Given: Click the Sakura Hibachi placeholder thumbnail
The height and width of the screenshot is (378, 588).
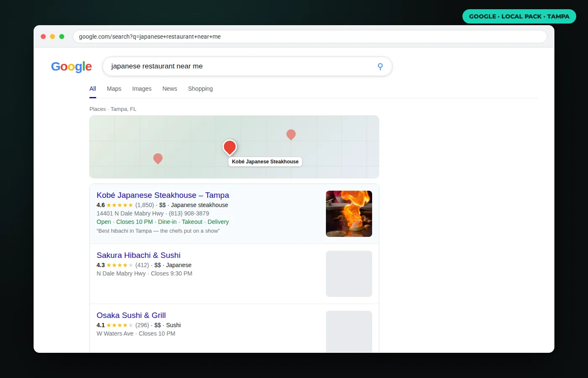Looking at the screenshot, I should [349, 274].
